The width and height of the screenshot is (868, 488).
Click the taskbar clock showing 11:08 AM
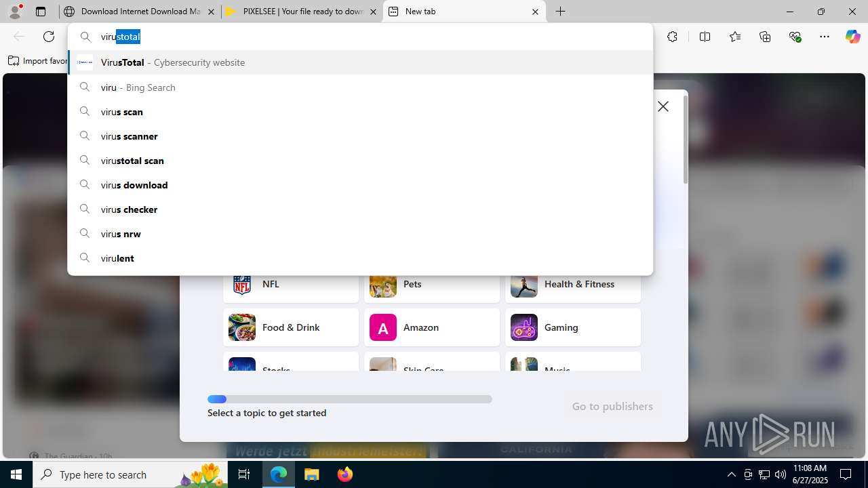(x=810, y=474)
